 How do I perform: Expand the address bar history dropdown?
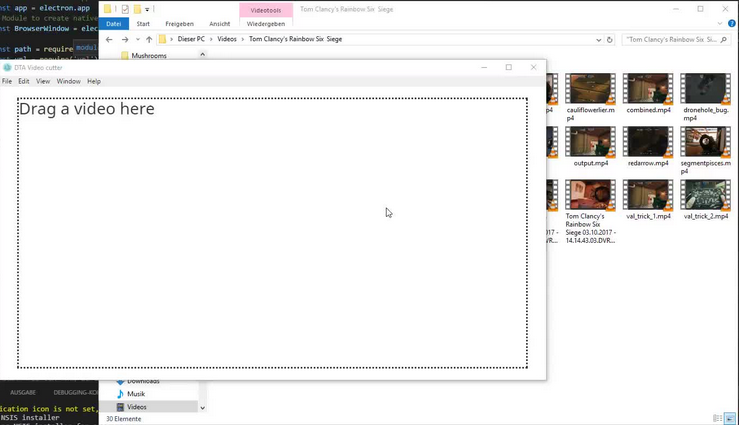(599, 40)
